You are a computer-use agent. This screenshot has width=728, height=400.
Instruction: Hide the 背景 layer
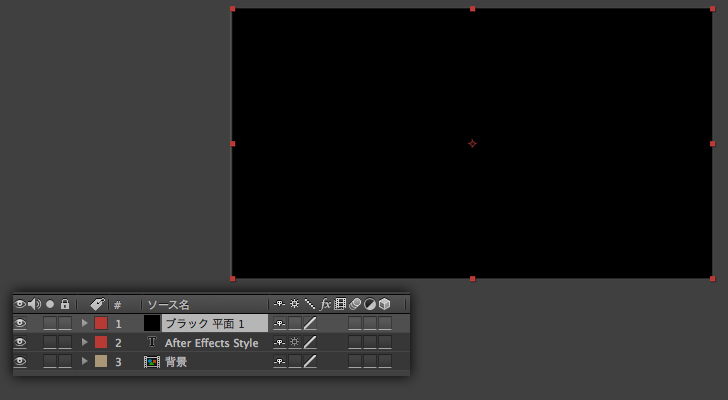[20, 361]
